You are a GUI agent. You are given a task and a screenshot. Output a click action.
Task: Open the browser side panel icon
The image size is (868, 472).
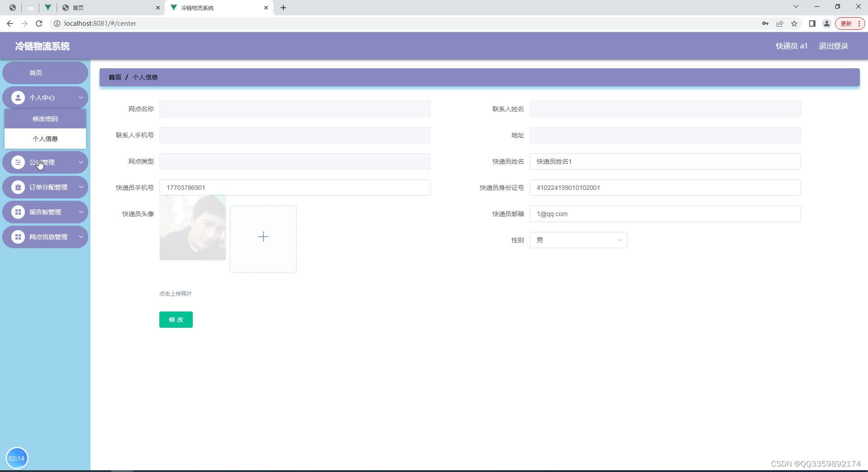pos(812,24)
